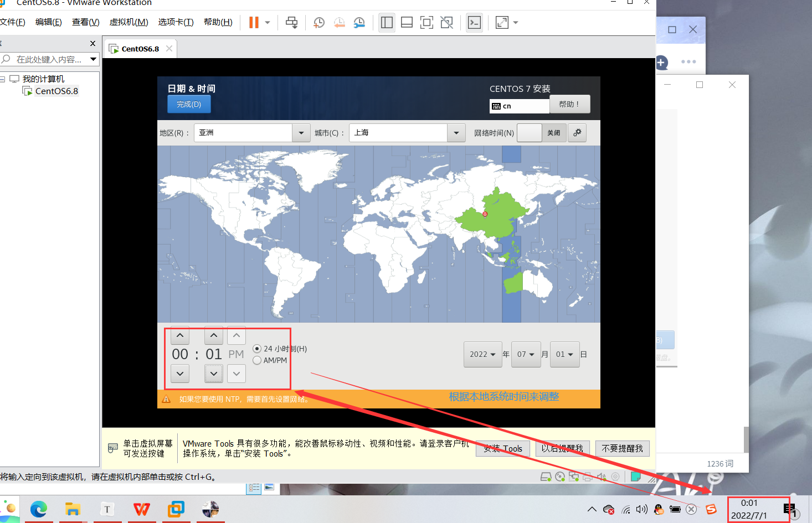Open the city dropdown showing 上海
This screenshot has height=523, width=812.
[407, 133]
